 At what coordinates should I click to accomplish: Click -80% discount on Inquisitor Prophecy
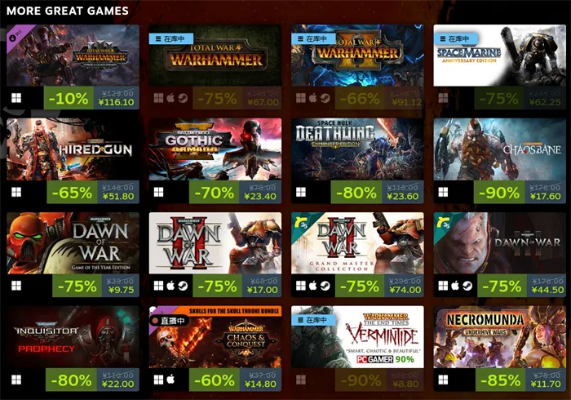point(71,380)
